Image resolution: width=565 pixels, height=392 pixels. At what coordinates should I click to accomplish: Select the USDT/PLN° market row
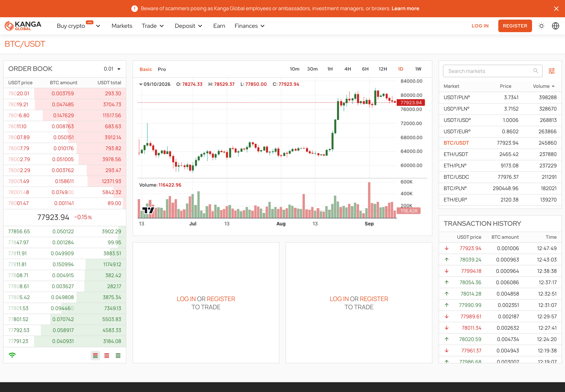pos(500,97)
